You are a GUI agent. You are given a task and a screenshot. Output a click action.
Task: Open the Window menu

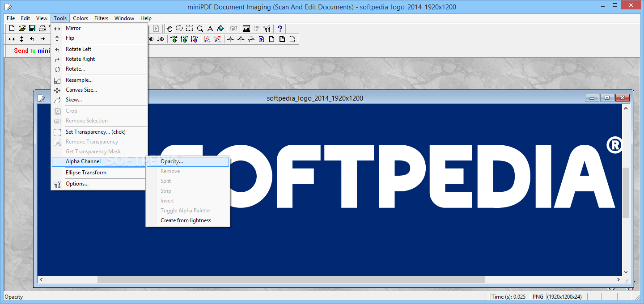[x=124, y=18]
